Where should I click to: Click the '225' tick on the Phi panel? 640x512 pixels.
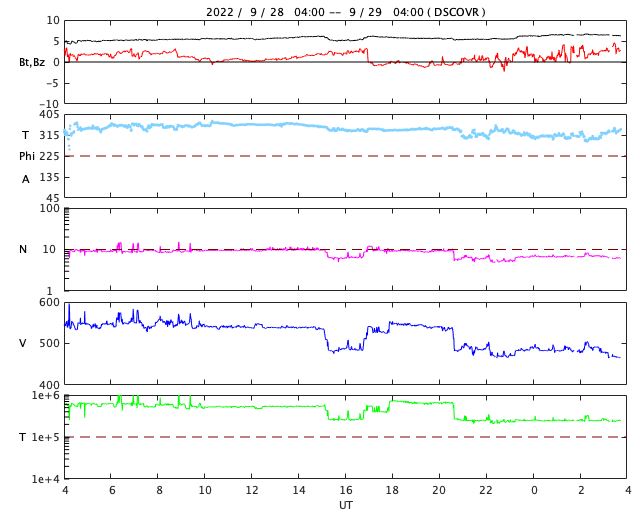pyautogui.click(x=49, y=156)
